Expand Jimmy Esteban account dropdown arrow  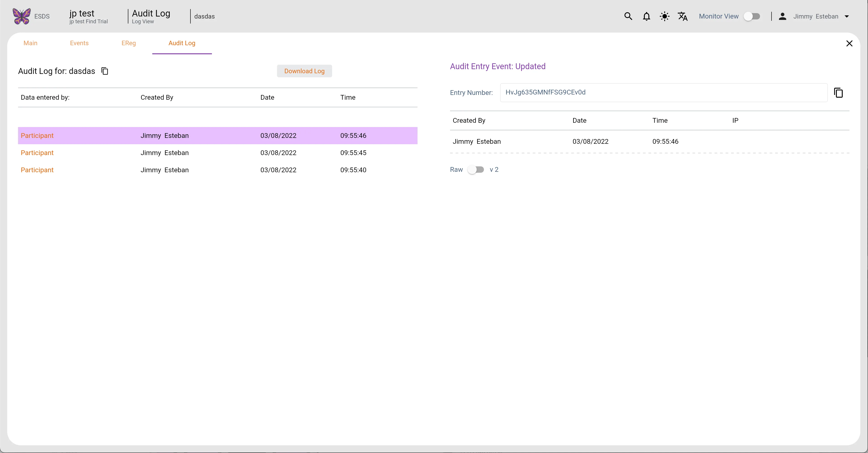click(x=847, y=16)
